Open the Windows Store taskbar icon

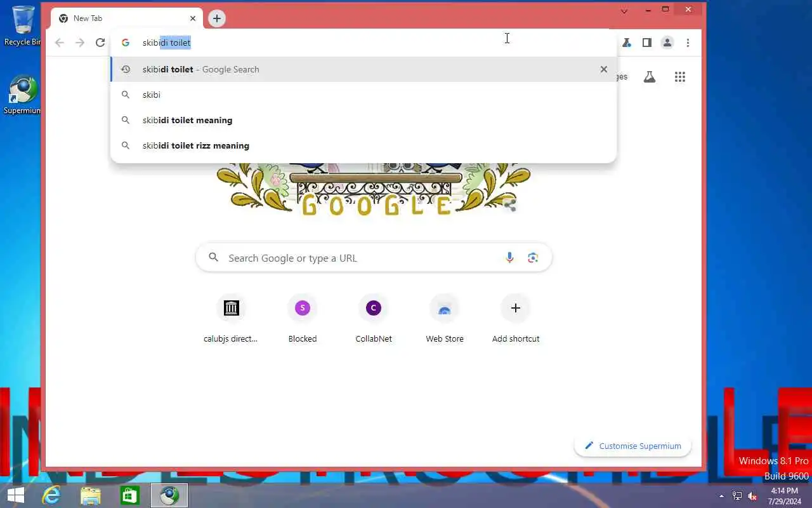coord(130,495)
